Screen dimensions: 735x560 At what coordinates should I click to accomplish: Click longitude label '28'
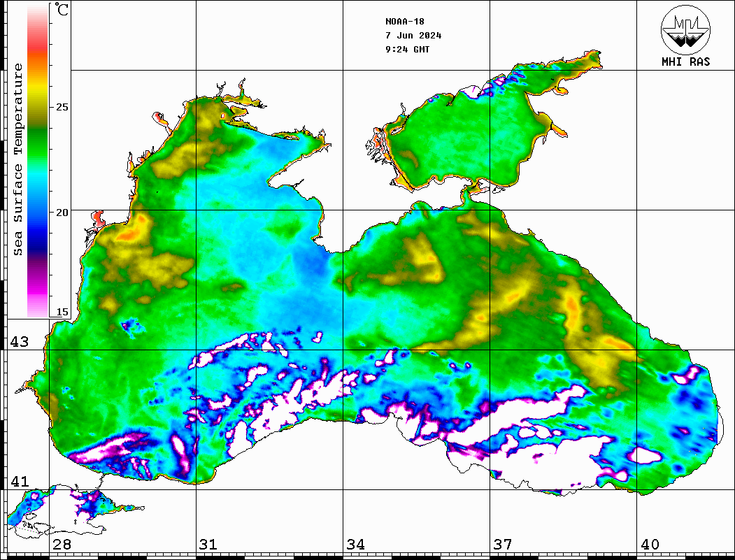point(62,545)
